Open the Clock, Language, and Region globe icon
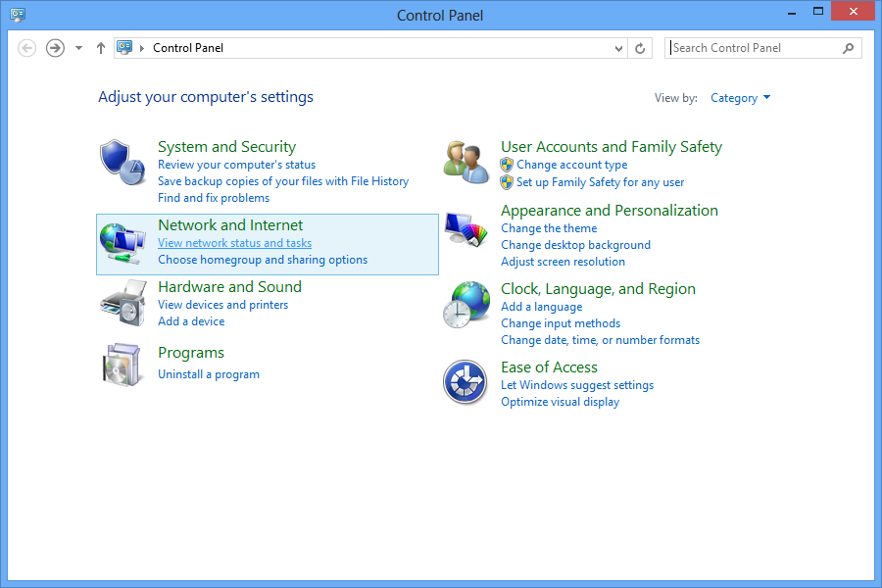882x588 pixels. (x=465, y=305)
